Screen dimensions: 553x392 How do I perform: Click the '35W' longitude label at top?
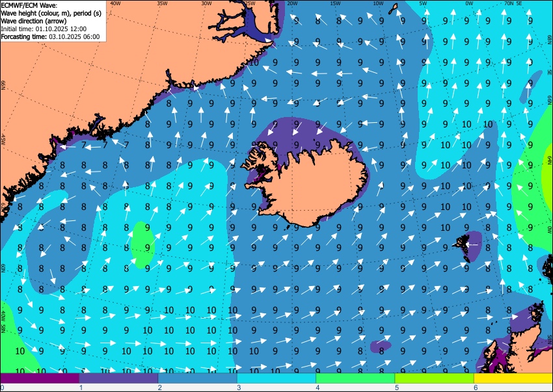tap(162, 3)
